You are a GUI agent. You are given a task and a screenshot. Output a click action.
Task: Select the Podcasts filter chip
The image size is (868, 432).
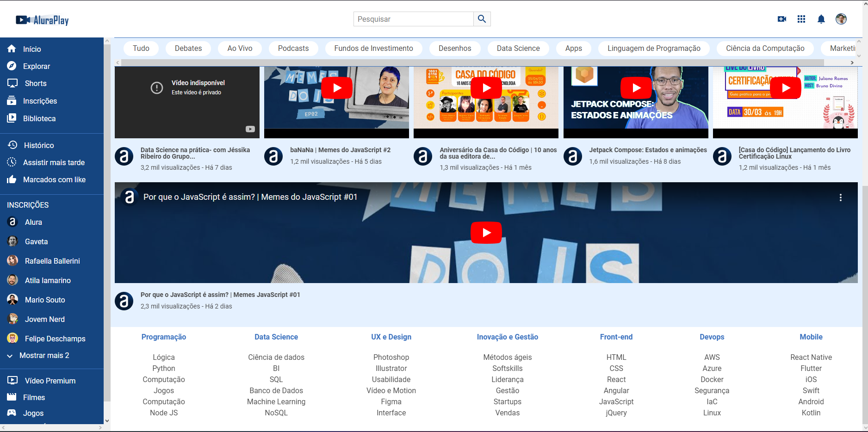293,48
